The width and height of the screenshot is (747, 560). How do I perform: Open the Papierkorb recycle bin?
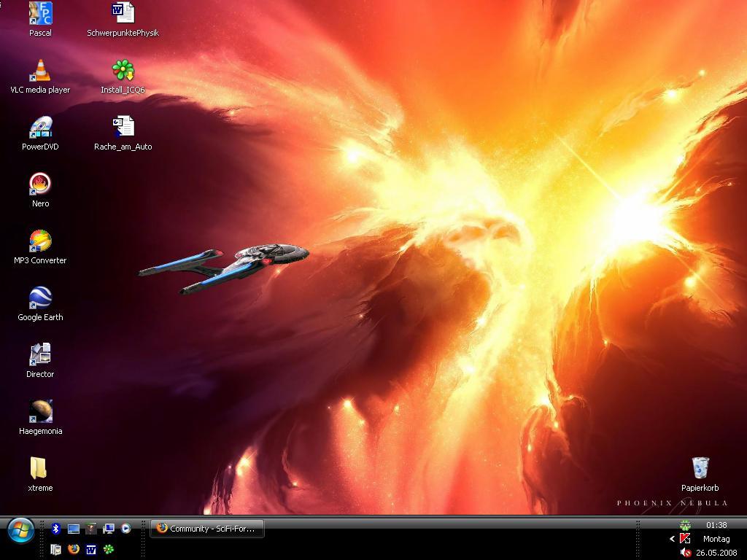[x=700, y=469]
